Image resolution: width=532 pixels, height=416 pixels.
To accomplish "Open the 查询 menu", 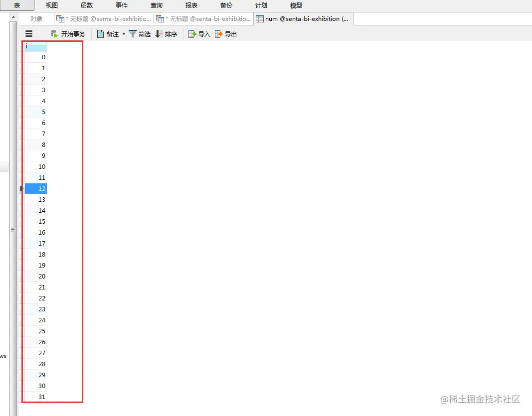I will 156,5.
